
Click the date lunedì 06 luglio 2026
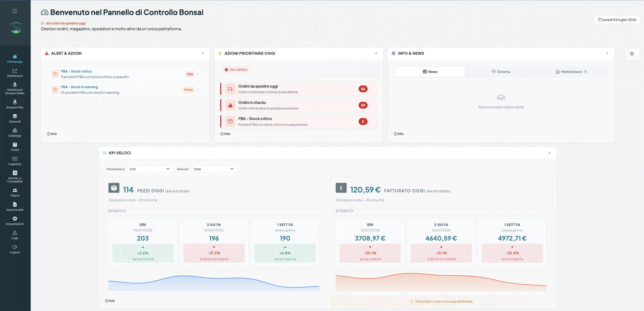[x=617, y=20]
